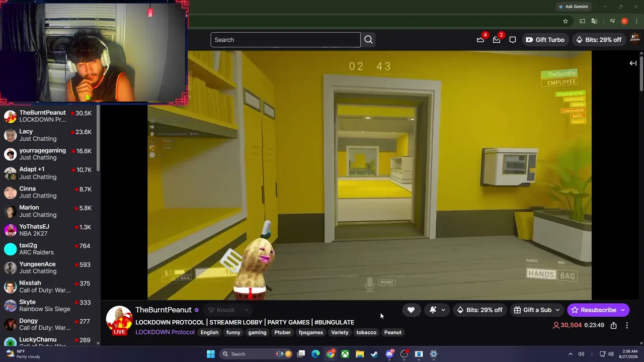Open the Bits 29% off button in top bar
644x362 pixels.
click(x=599, y=40)
